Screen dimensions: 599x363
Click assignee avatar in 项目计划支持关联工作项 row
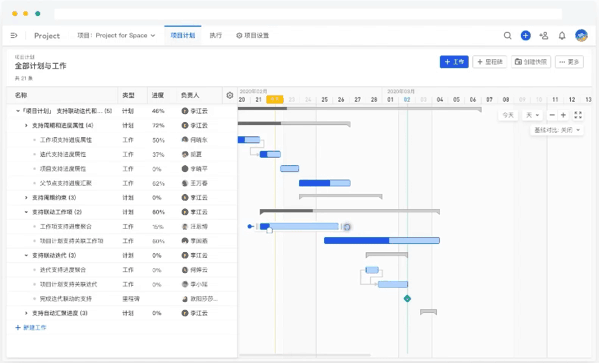pos(185,241)
